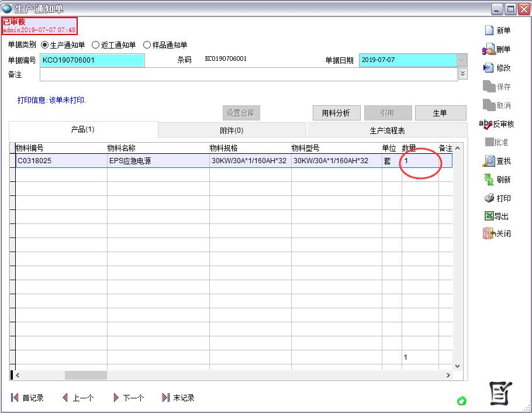The height and width of the screenshot is (413, 532).
Task: Switch to the 附件(0) tab
Action: (232, 130)
